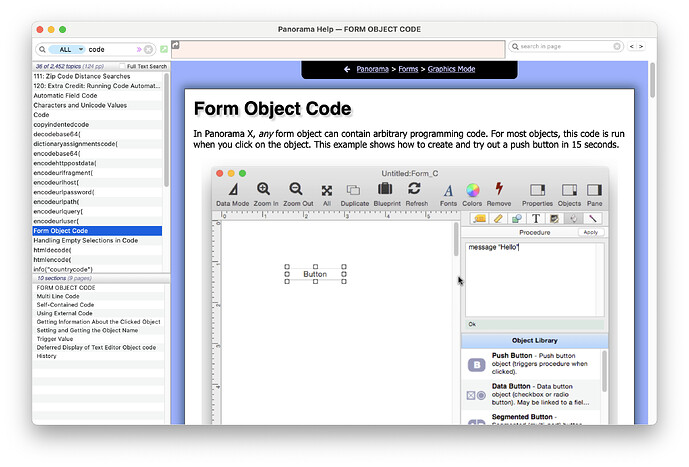Click the topic list vertical scrollbar

tap(166, 130)
